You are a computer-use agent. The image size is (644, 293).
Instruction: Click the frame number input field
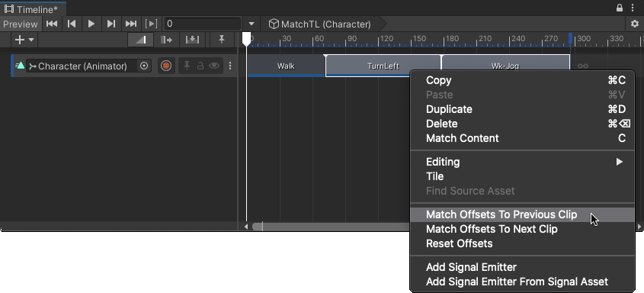click(x=203, y=24)
